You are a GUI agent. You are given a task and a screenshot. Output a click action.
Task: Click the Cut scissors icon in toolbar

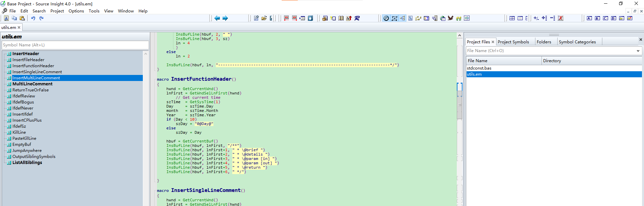[x=6, y=18]
